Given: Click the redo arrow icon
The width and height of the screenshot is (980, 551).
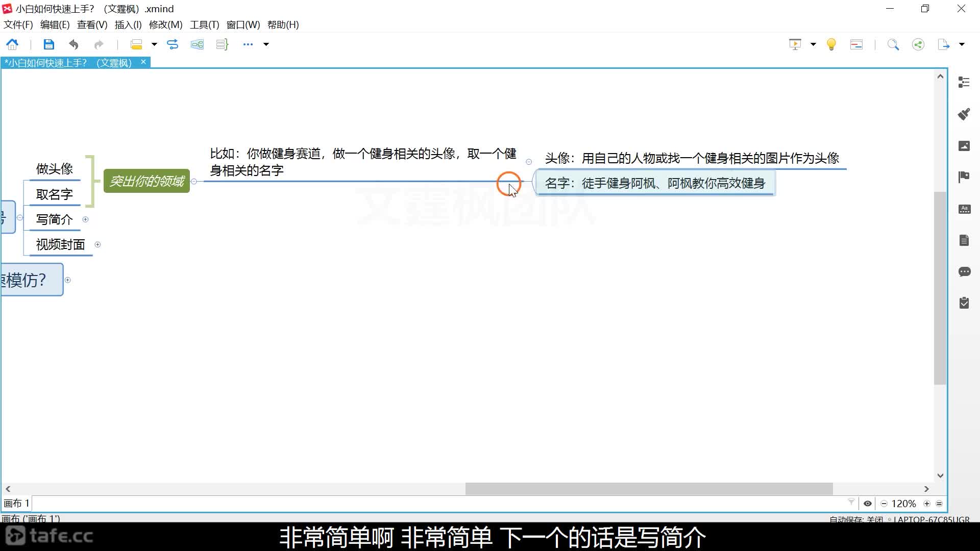Looking at the screenshot, I should pyautogui.click(x=99, y=44).
